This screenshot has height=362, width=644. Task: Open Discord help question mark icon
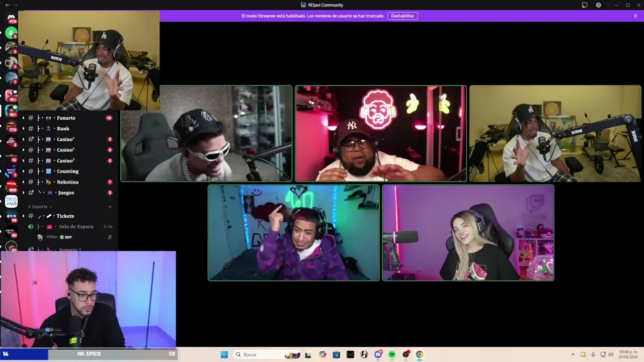tap(598, 5)
